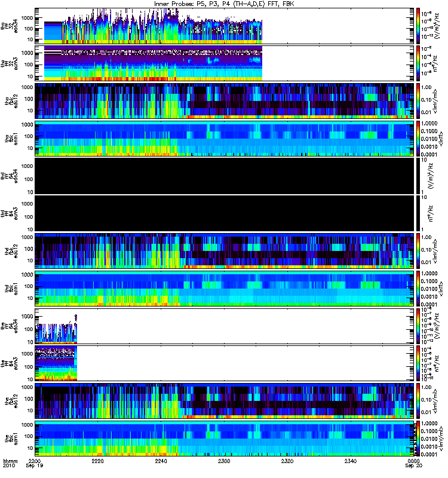This screenshot has height=478, width=448.
Task: Click the '0000' time axis label
Action: point(413,461)
